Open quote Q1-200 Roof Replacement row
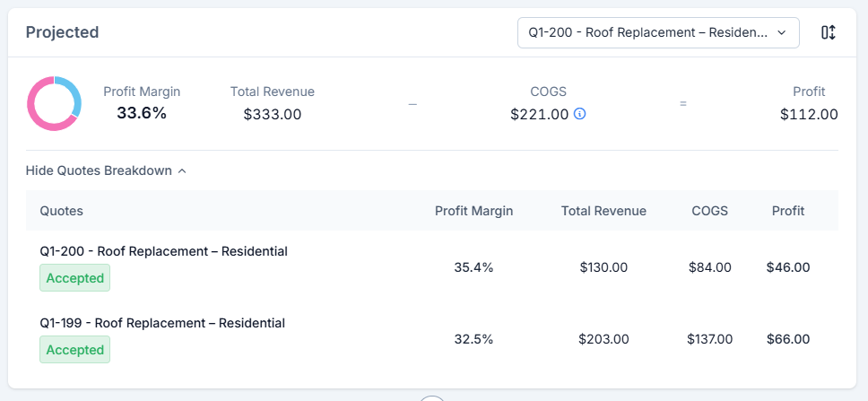Image resolution: width=868 pixels, height=401 pixels. (163, 251)
